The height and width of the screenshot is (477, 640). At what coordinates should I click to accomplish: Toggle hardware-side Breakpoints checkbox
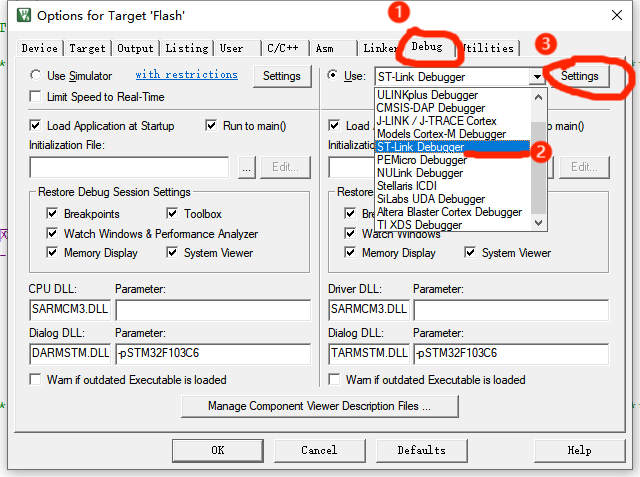point(350,213)
